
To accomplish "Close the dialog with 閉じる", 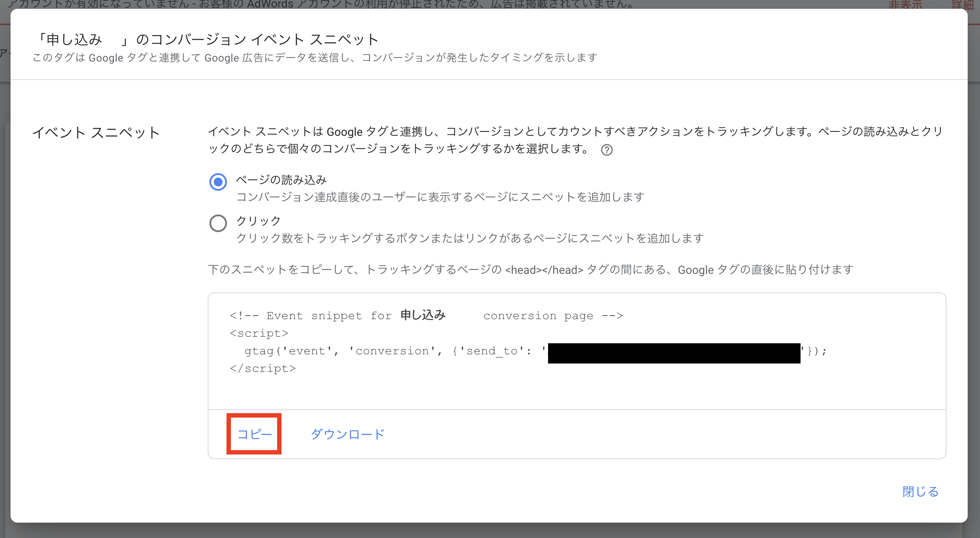I will (920, 491).
